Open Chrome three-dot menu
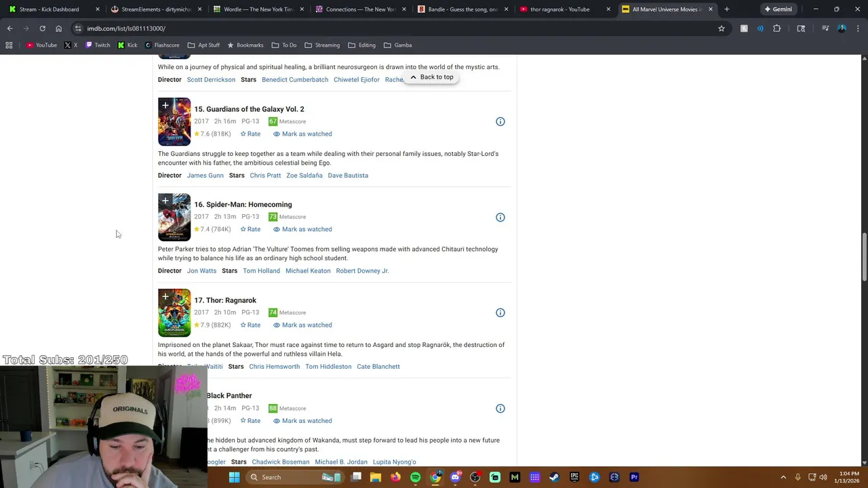Image resolution: width=868 pixels, height=488 pixels. coord(858,28)
